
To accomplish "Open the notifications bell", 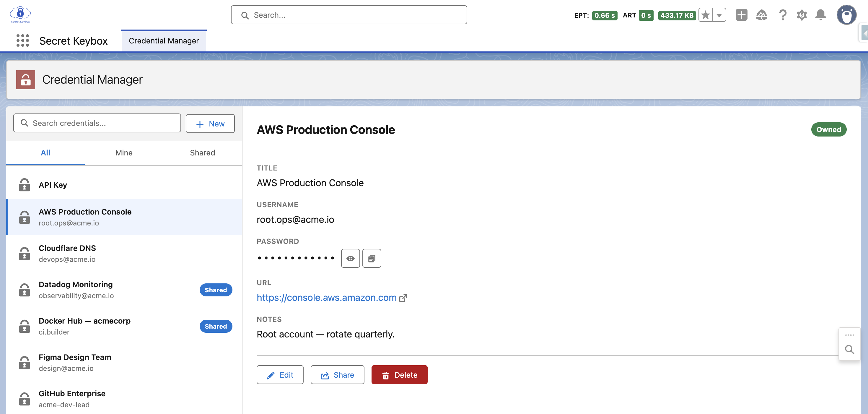I will pos(820,15).
